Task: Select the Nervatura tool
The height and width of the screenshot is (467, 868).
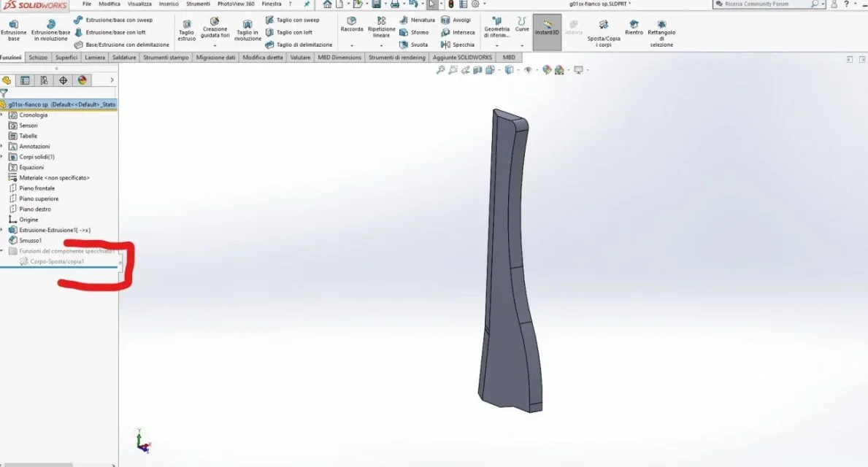Action: [418, 20]
